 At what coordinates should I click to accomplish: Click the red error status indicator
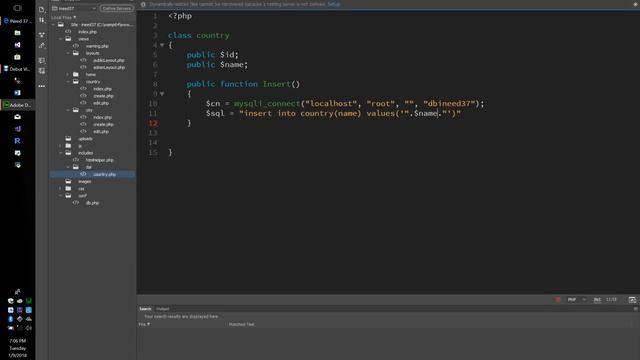(558, 300)
